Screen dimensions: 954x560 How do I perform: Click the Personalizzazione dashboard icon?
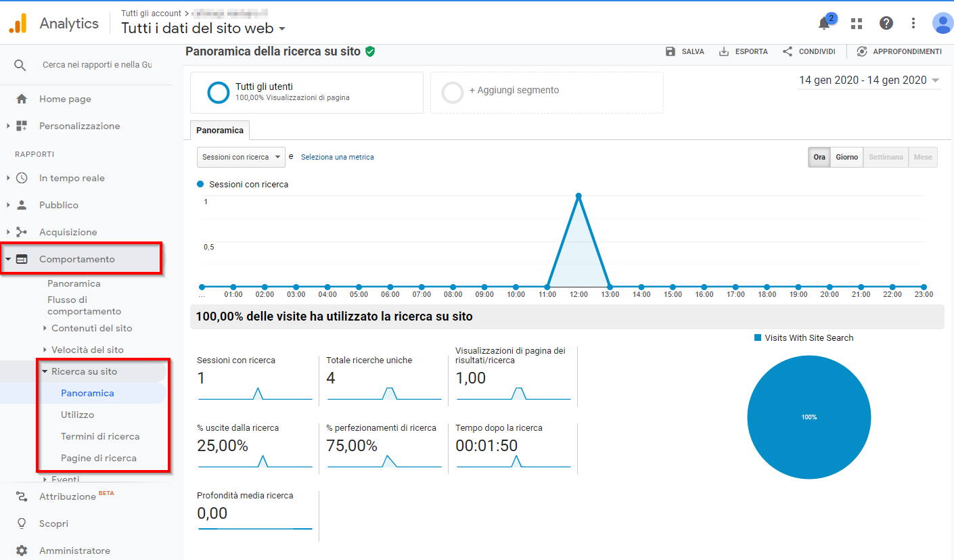pos(22,126)
